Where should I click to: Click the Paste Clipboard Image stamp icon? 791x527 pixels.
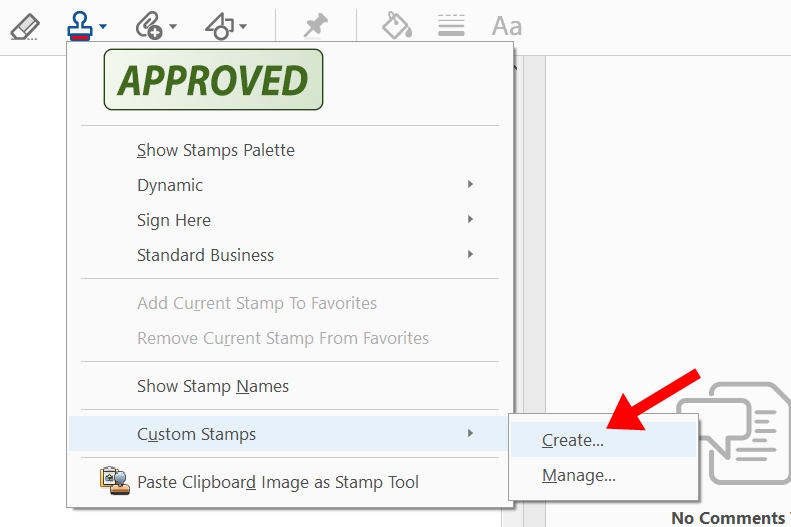pos(112,481)
